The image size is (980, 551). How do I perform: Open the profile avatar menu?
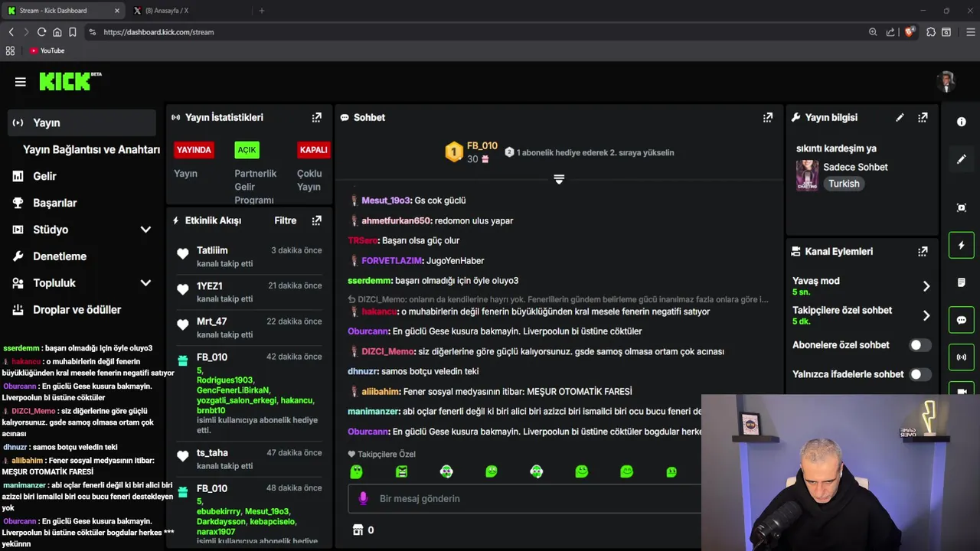pyautogui.click(x=947, y=81)
